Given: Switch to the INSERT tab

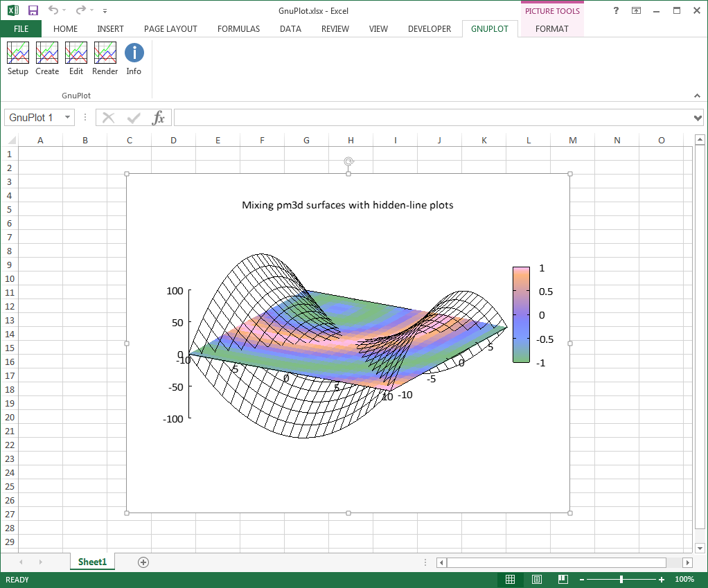Looking at the screenshot, I should click(x=110, y=29).
